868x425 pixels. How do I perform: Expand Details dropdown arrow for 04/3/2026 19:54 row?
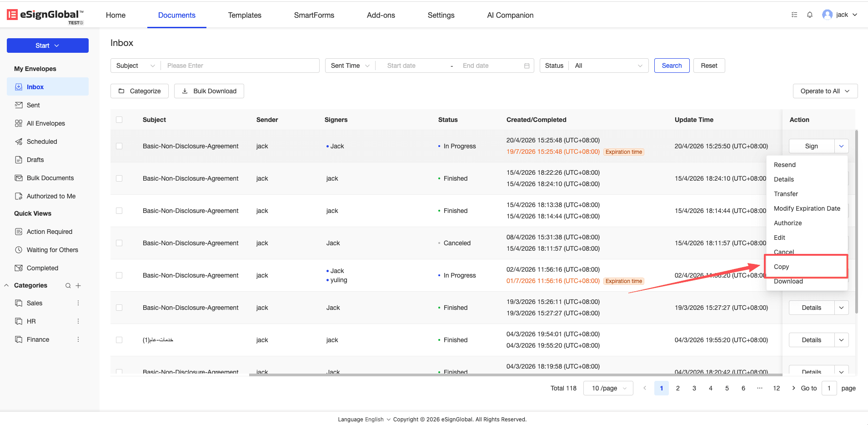click(x=842, y=340)
